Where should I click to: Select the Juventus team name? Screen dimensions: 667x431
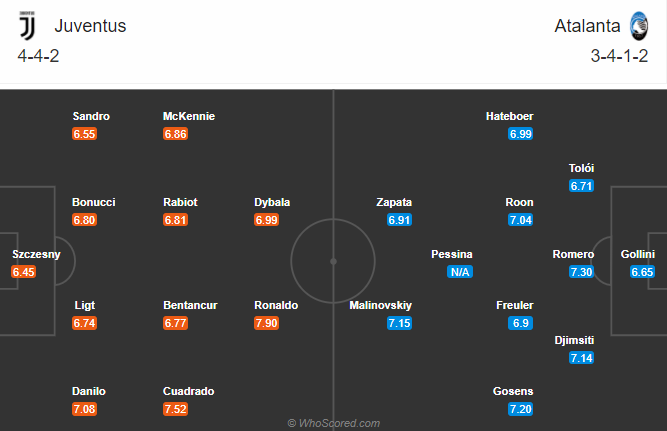pos(90,26)
